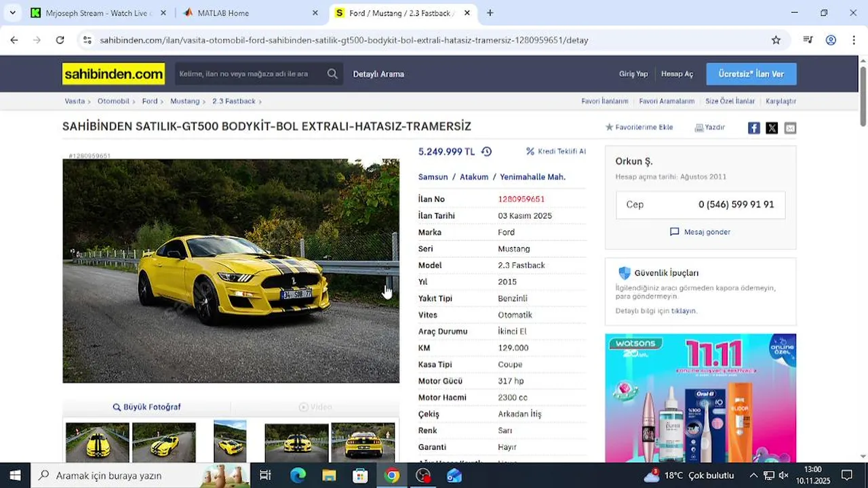Click the search input field
The image size is (868, 488).
pos(250,74)
